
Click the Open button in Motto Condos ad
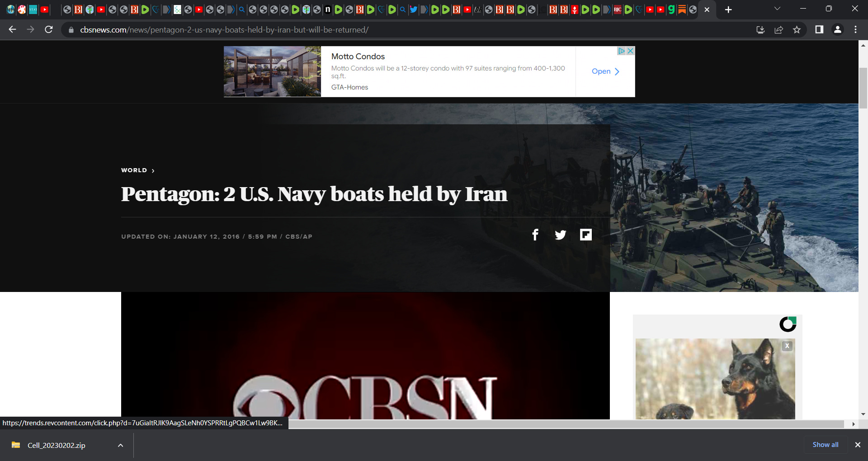pos(605,71)
